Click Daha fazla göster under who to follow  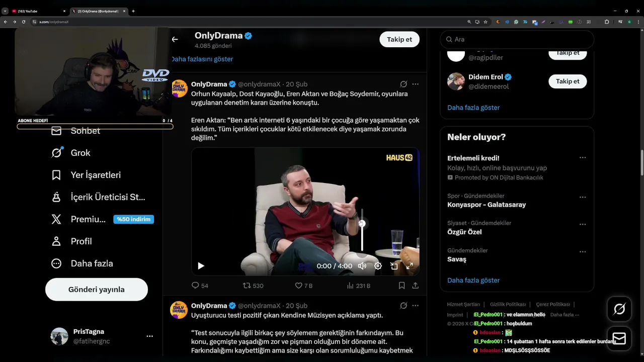(473, 108)
